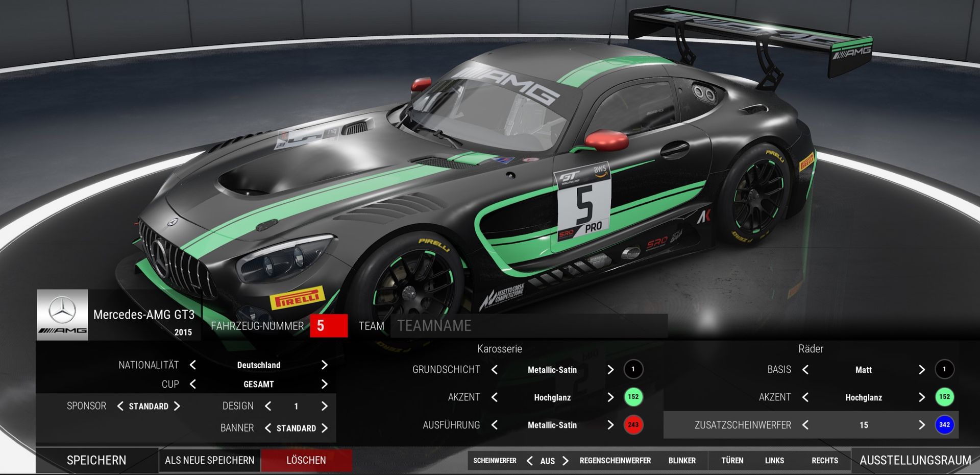The image size is (980, 475).
Task: Toggle the Regenscheinwerfer rain lights
Action: 615,461
